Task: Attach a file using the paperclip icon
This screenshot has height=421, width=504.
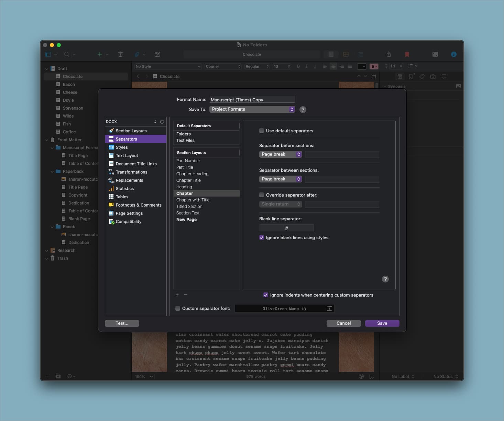Action: point(137,54)
